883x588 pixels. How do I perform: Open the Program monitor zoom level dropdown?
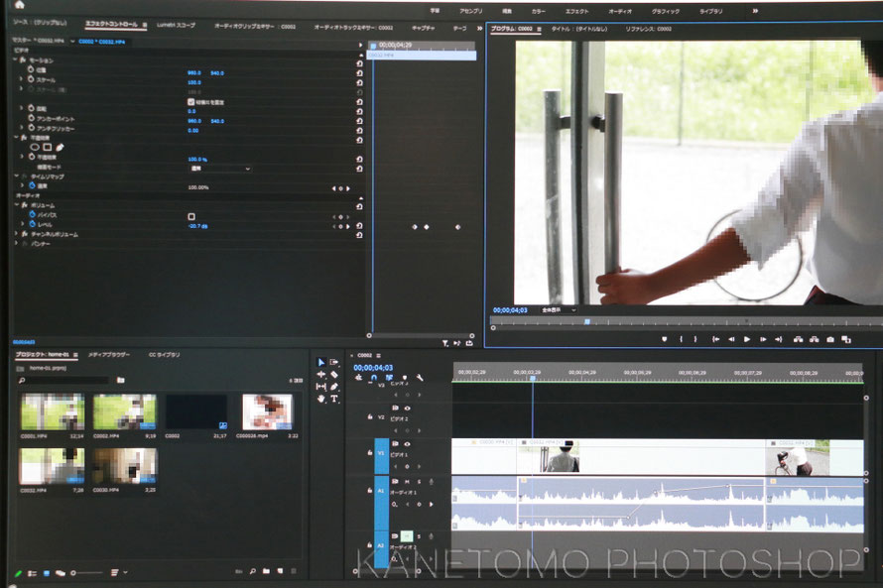pyautogui.click(x=559, y=310)
